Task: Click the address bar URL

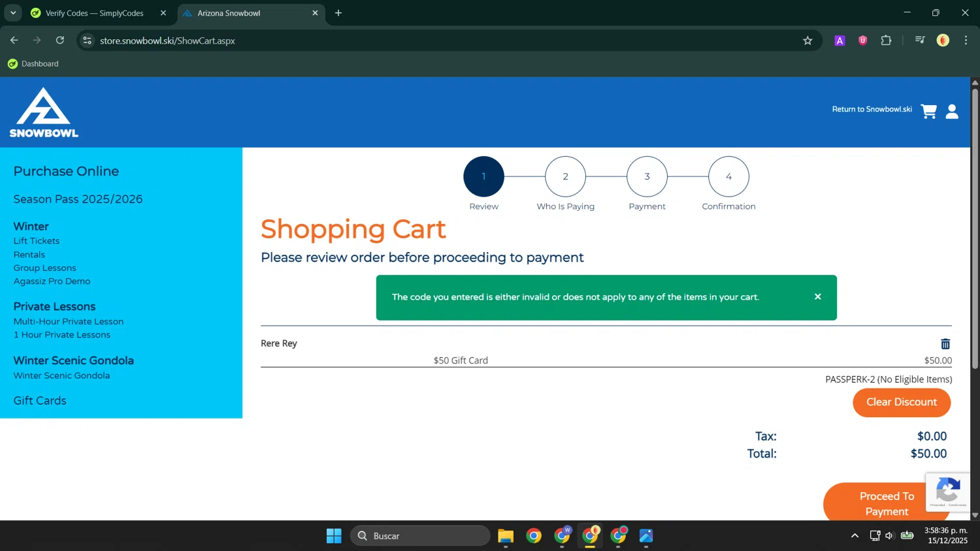Action: click(167, 40)
